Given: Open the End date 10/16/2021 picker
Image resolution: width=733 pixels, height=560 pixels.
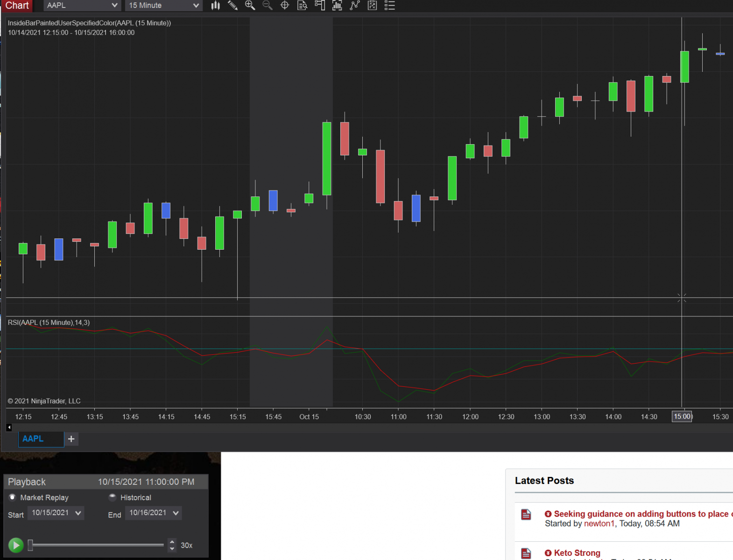Looking at the screenshot, I should pyautogui.click(x=154, y=513).
